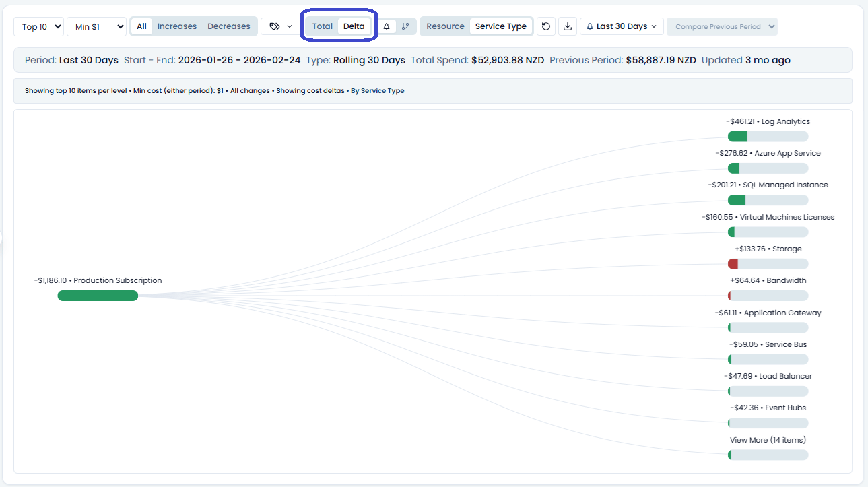Select the branch view mode icon
This screenshot has height=487, width=868.
(405, 26)
